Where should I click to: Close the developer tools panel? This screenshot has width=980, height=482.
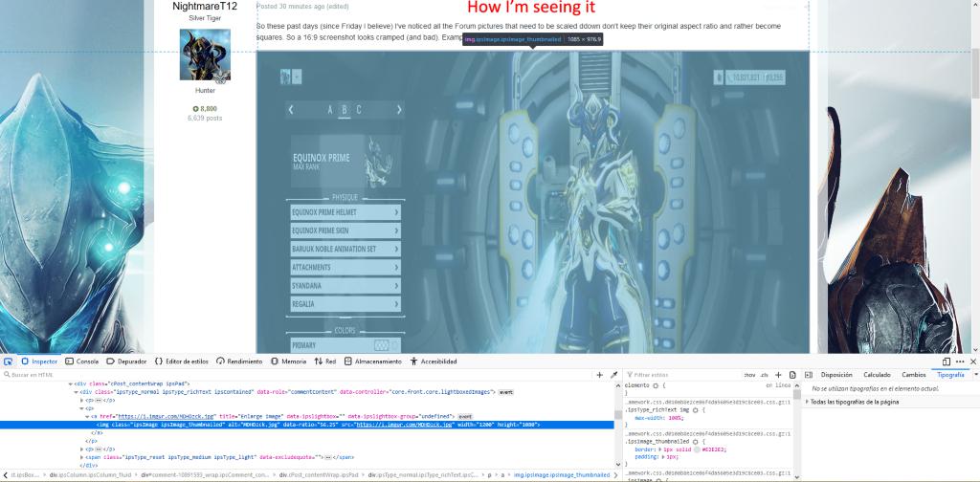coord(973,361)
